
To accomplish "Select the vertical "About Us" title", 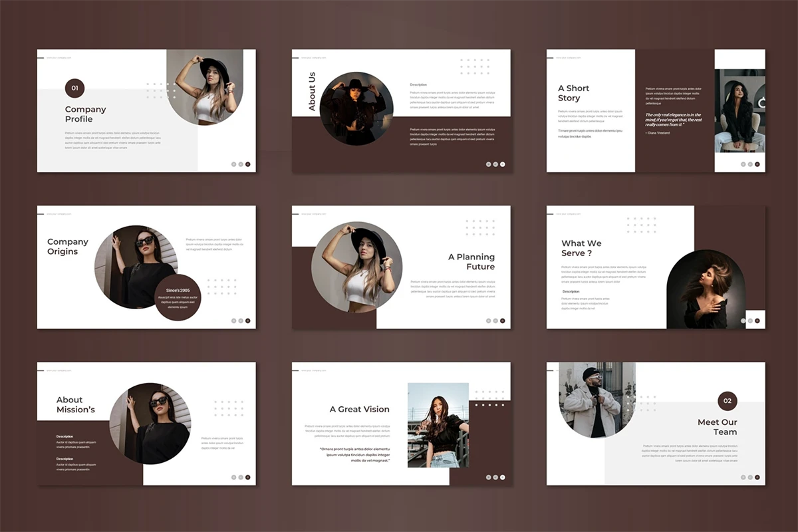I will click(x=312, y=91).
